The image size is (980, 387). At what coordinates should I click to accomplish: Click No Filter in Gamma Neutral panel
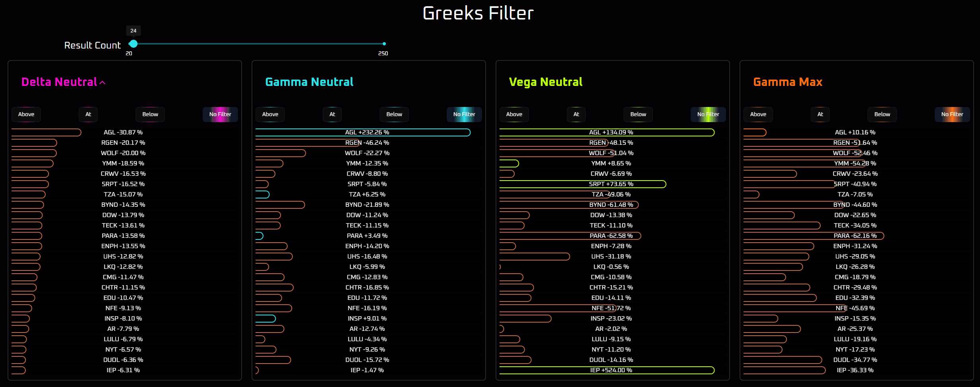464,114
